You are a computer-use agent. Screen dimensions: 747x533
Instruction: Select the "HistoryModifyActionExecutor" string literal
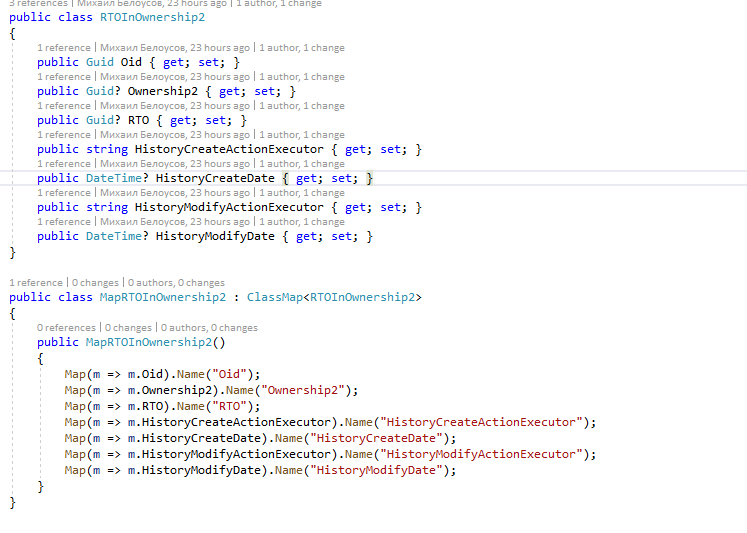click(481, 455)
